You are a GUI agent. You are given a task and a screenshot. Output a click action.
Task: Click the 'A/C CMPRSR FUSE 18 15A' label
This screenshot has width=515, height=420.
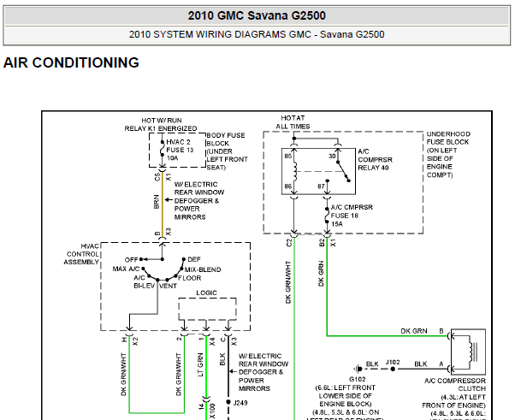click(352, 216)
